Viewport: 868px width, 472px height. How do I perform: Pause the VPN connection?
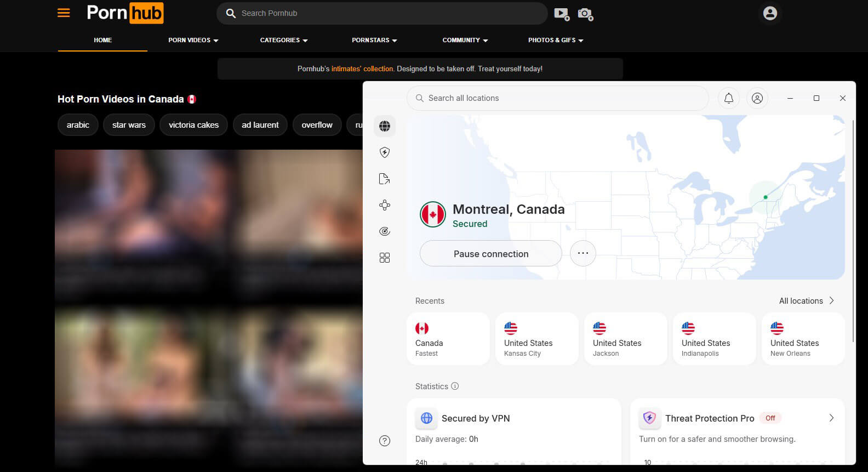click(491, 253)
